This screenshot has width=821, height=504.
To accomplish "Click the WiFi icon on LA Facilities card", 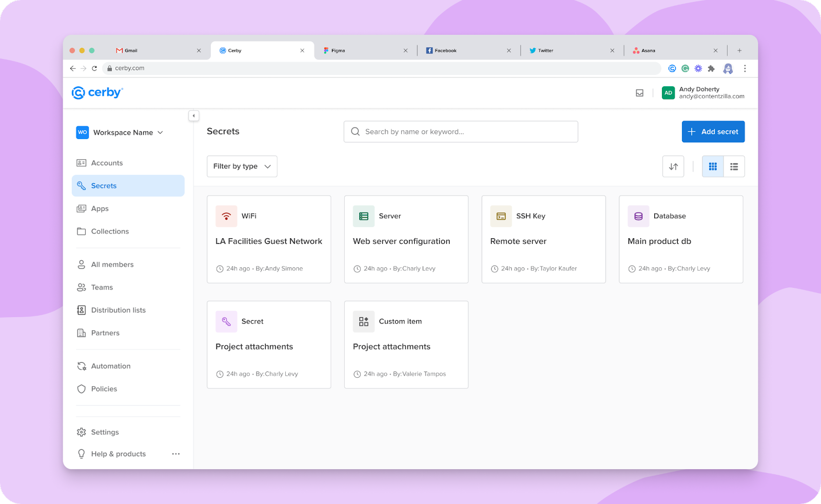I will 226,216.
